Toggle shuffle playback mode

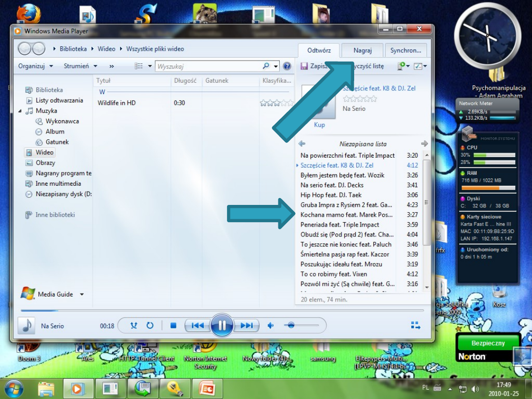pyautogui.click(x=134, y=325)
